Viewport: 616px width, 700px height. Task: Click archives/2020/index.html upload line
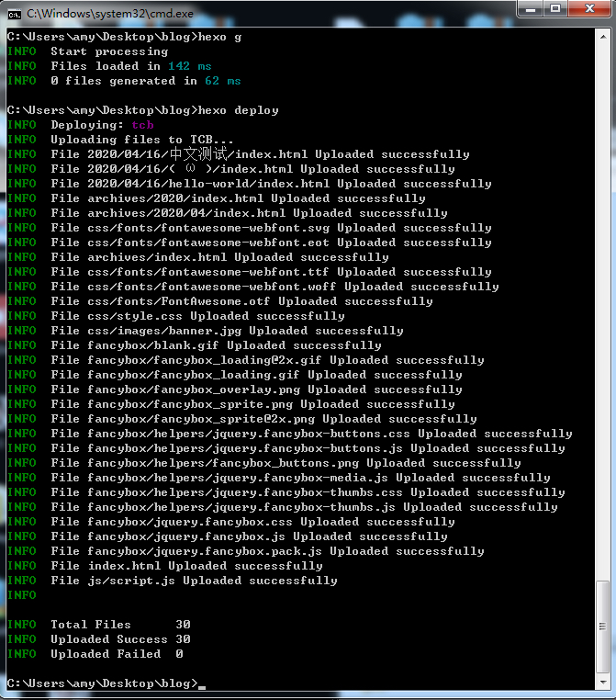point(216,198)
